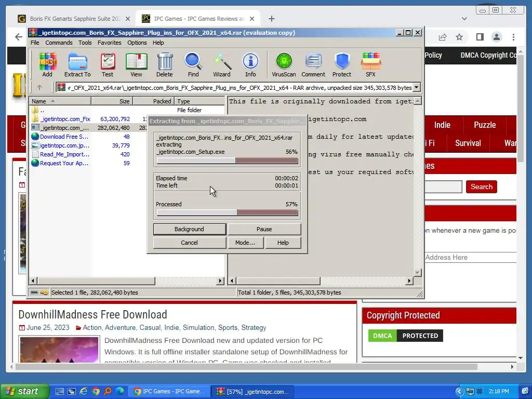Open the Help menu in WinRAR

[158, 43]
